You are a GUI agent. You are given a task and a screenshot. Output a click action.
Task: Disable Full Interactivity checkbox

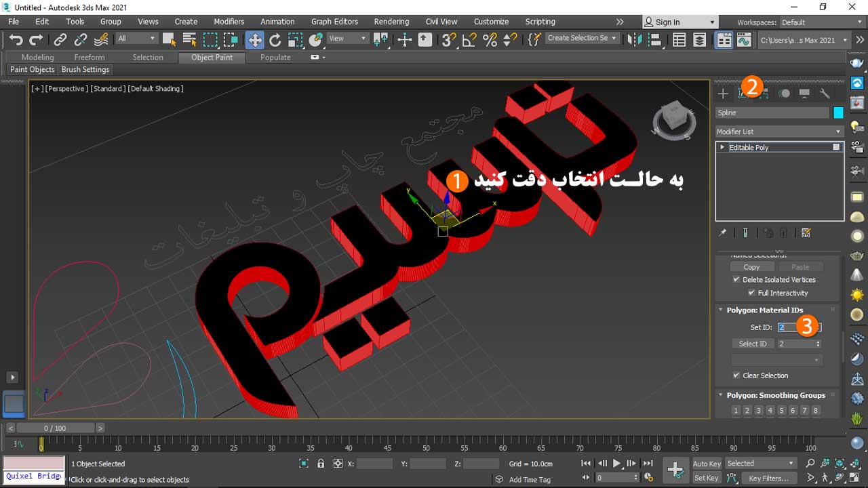tap(751, 293)
